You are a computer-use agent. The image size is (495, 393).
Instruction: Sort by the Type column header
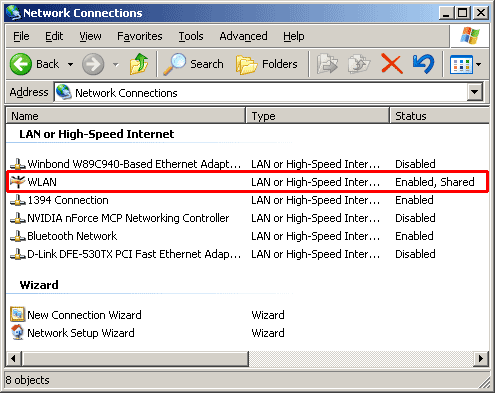(318, 116)
